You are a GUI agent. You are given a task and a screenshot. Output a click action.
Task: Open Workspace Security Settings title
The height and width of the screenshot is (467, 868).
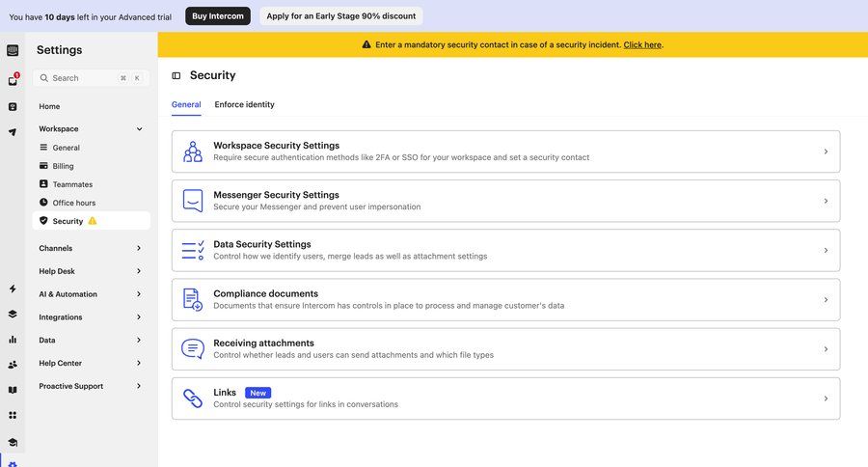coord(276,145)
